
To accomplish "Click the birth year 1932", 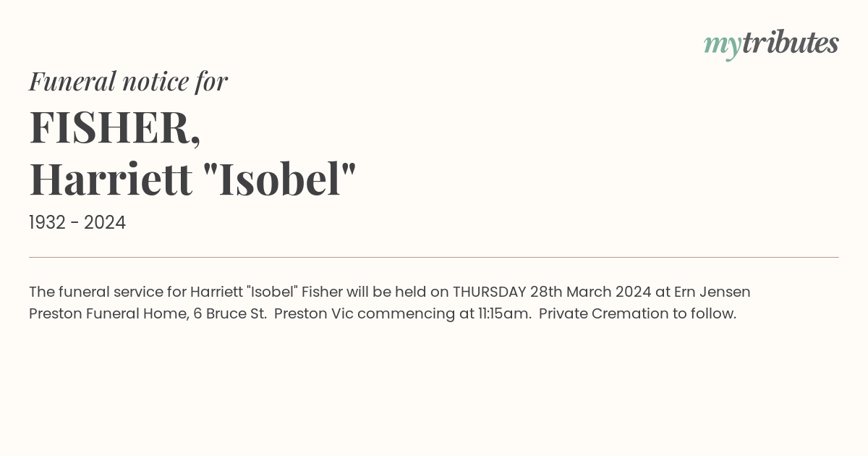I will click(48, 223).
